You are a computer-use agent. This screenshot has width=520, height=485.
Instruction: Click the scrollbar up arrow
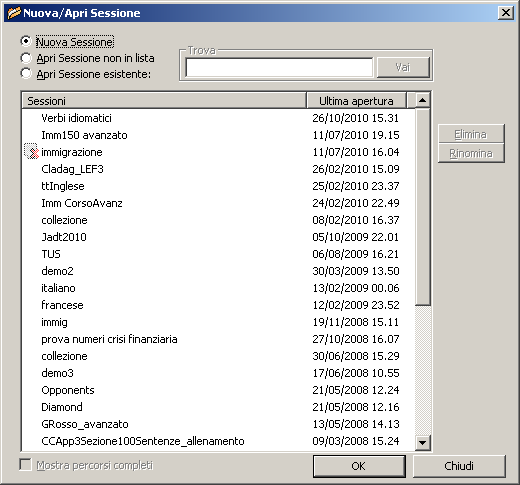(x=422, y=100)
